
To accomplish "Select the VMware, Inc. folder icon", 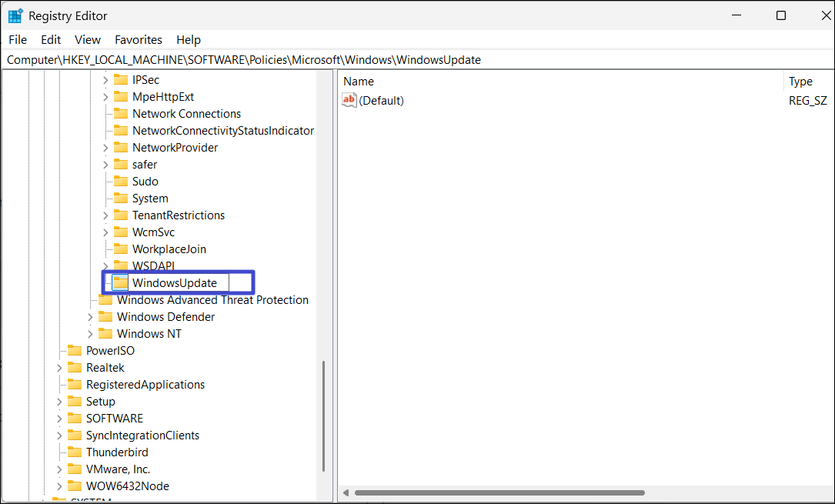I will tap(75, 469).
